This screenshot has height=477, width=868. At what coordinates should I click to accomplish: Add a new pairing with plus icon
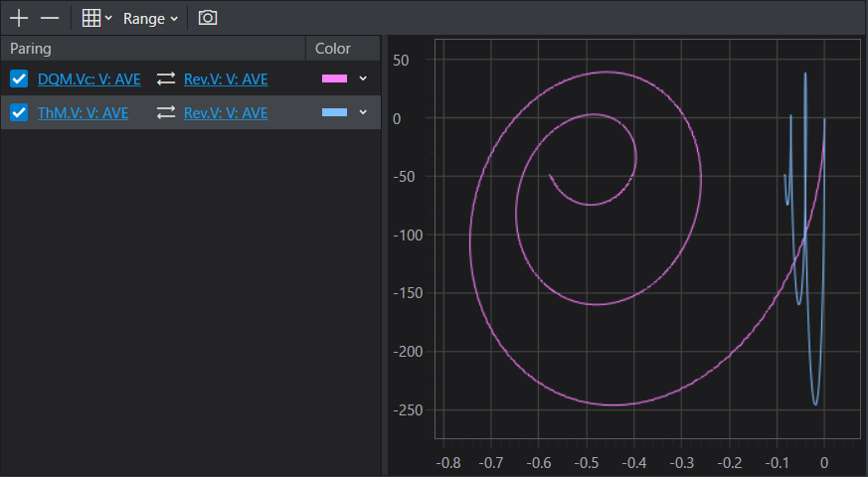(x=19, y=18)
